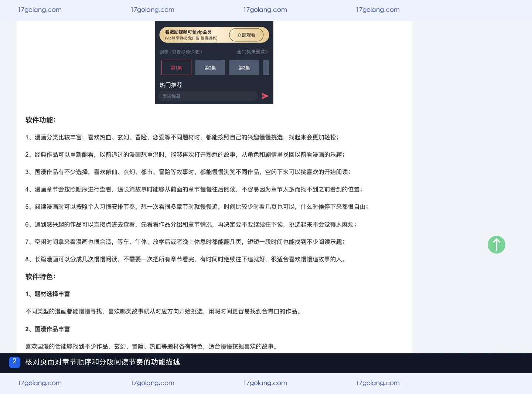Open 全12集未删减 episode list in the screenshot
The width and height of the screenshot is (532, 394).
[253, 52]
